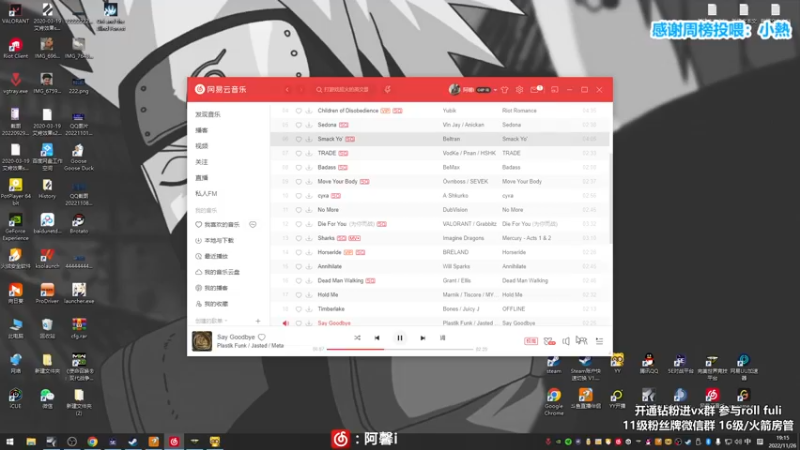Open the MV badge next to Sharks
The width and height of the screenshot is (800, 450).
[x=355, y=238]
